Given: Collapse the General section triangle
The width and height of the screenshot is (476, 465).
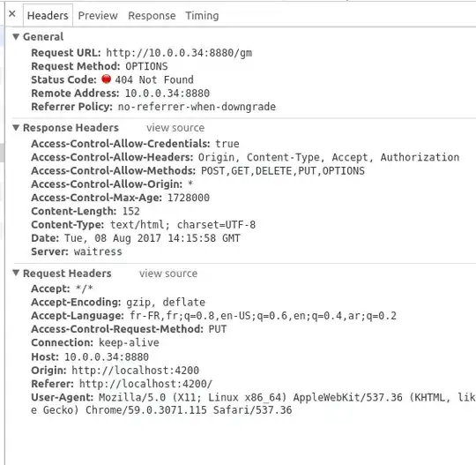Looking at the screenshot, I should 16,37.
